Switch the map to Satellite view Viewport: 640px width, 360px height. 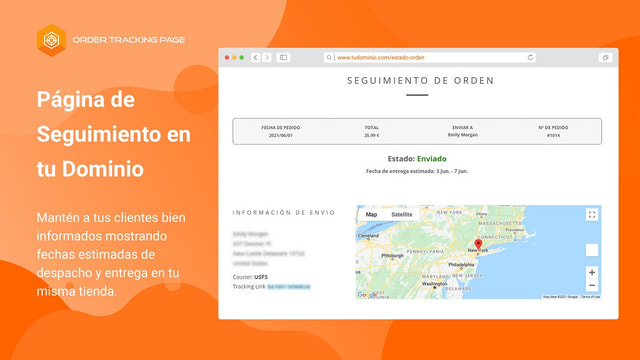[402, 214]
